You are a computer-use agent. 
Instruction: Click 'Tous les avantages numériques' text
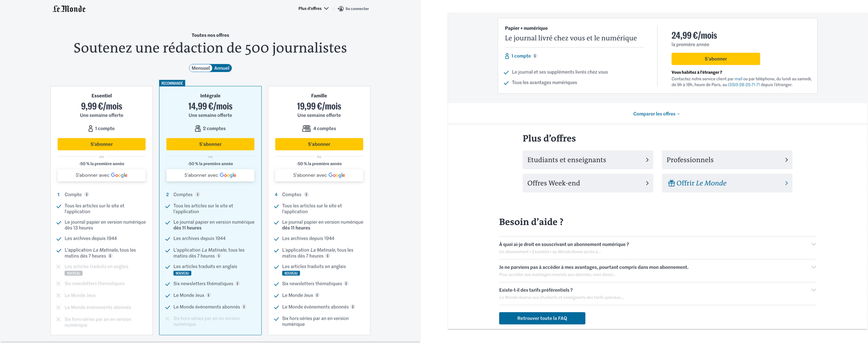(544, 83)
